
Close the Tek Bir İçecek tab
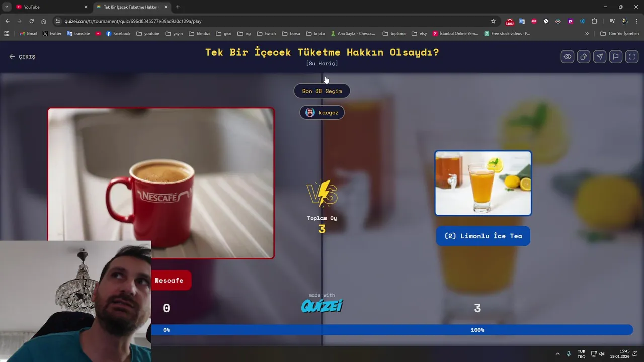click(166, 7)
